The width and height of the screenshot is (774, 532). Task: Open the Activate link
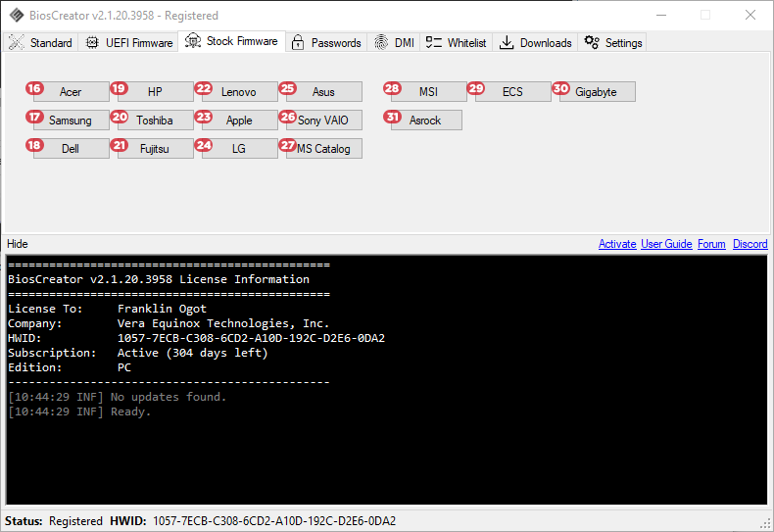click(617, 244)
